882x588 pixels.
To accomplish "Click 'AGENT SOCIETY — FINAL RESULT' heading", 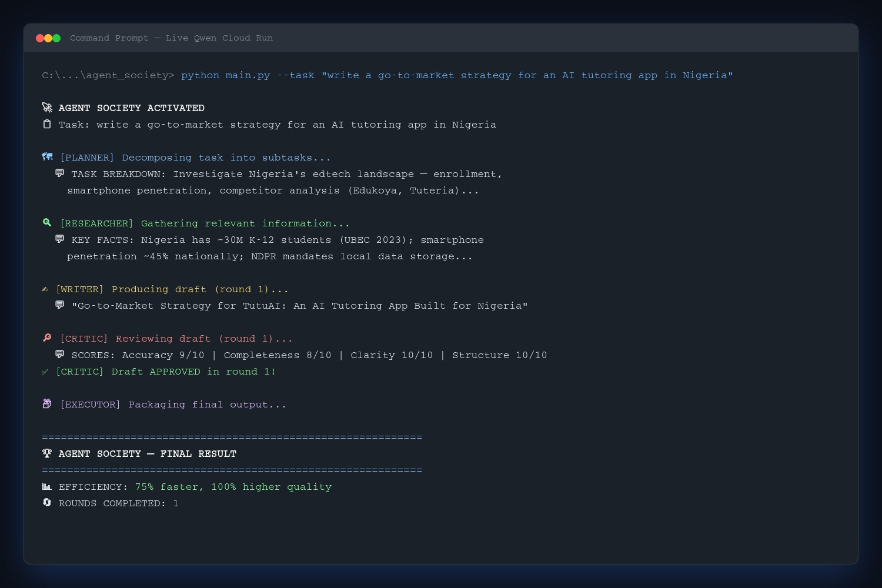I will pos(148,454).
